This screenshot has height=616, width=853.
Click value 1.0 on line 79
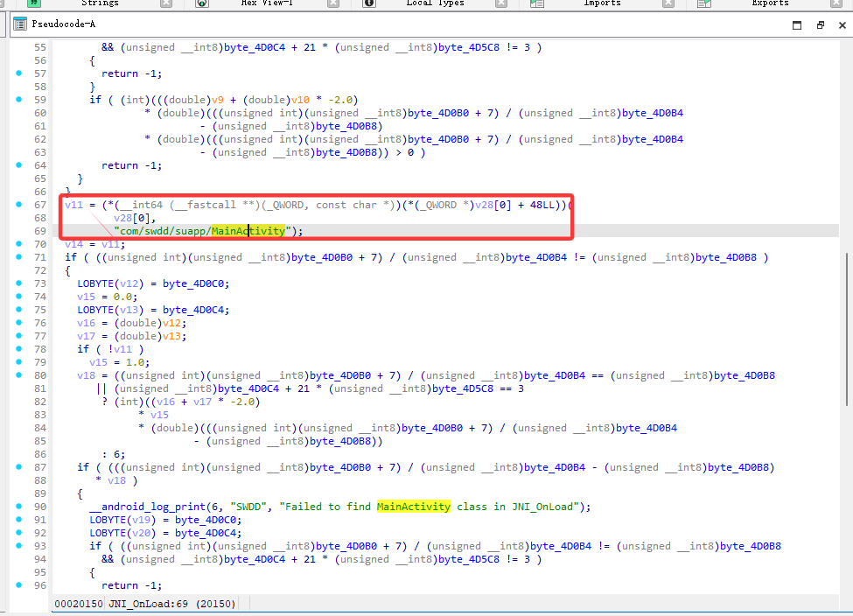click(136, 362)
